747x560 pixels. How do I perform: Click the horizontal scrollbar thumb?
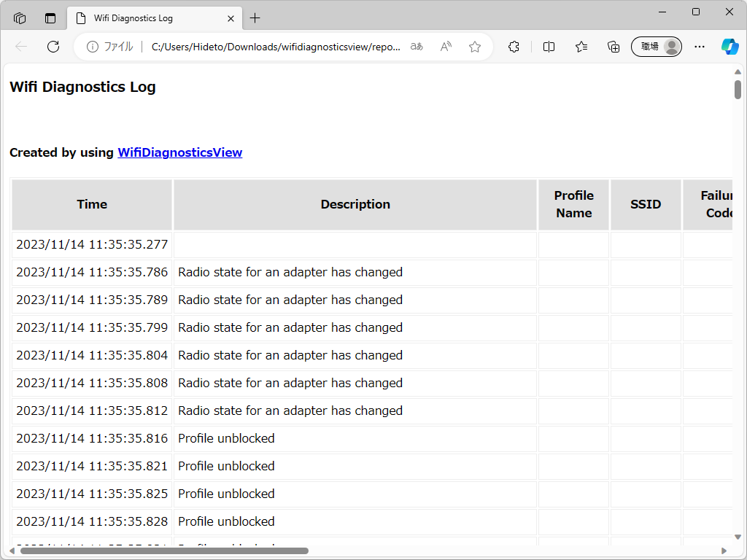click(x=164, y=551)
